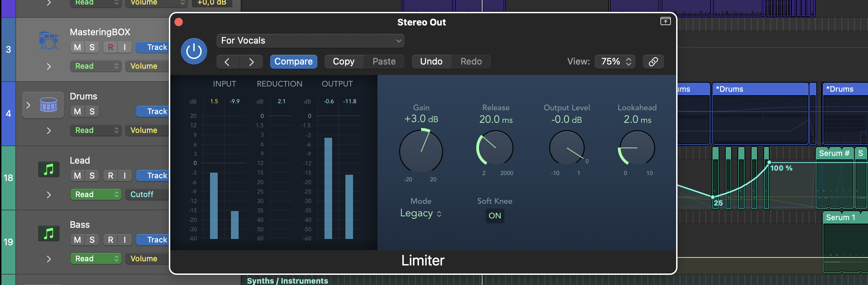Click the plugin link chain icon
The height and width of the screenshot is (285, 868).
point(653,62)
